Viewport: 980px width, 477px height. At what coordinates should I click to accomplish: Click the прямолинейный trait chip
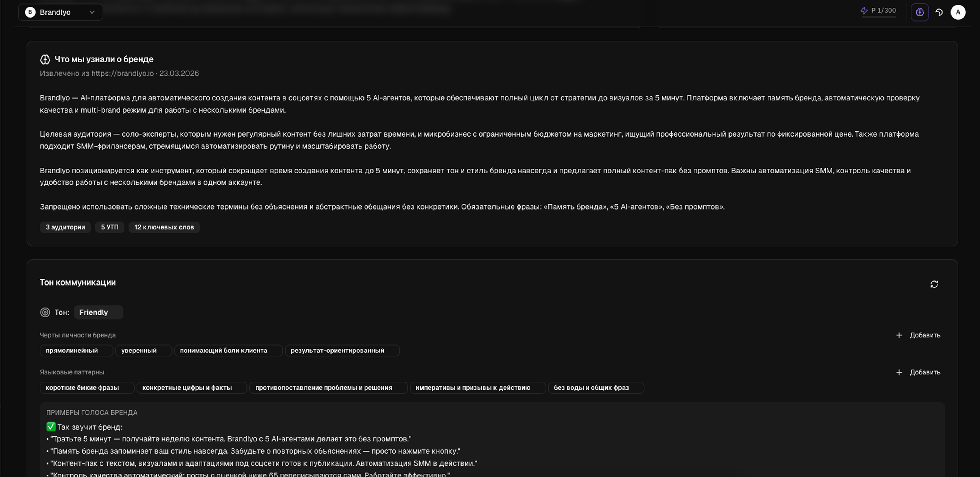72,350
